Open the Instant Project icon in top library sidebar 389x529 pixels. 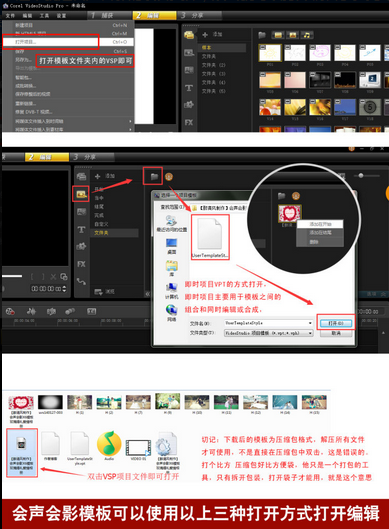coord(189,52)
